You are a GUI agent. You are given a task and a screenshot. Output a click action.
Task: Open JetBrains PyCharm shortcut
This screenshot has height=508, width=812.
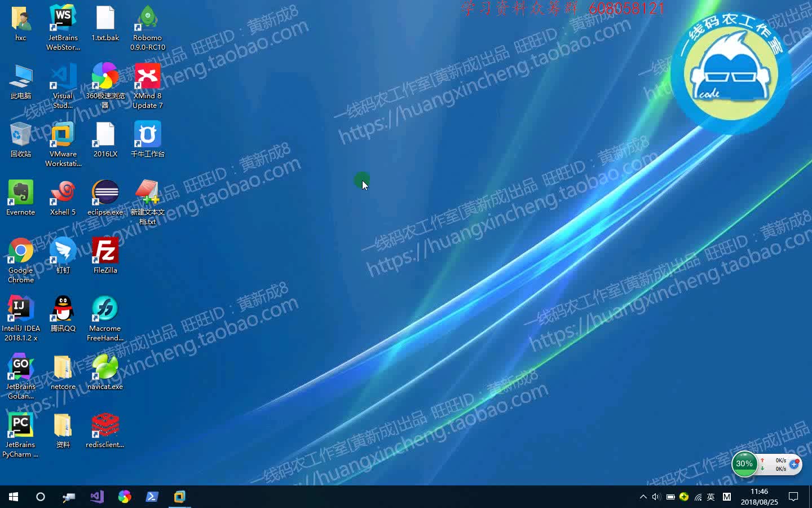pyautogui.click(x=21, y=435)
